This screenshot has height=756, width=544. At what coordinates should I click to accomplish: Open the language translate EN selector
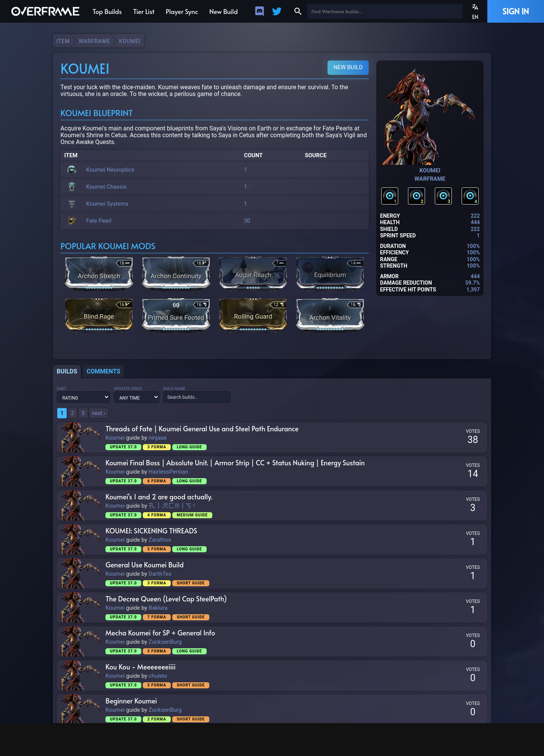pos(475,11)
